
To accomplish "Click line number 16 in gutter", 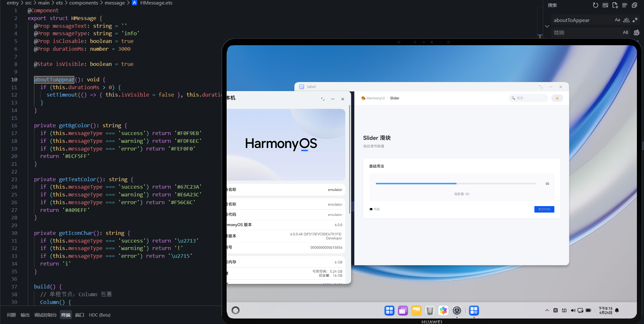I will 14,125.
